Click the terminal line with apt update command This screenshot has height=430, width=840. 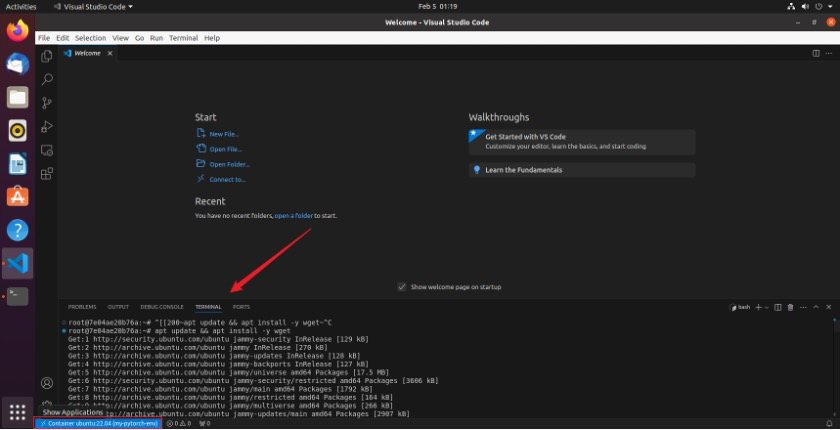[x=179, y=331]
